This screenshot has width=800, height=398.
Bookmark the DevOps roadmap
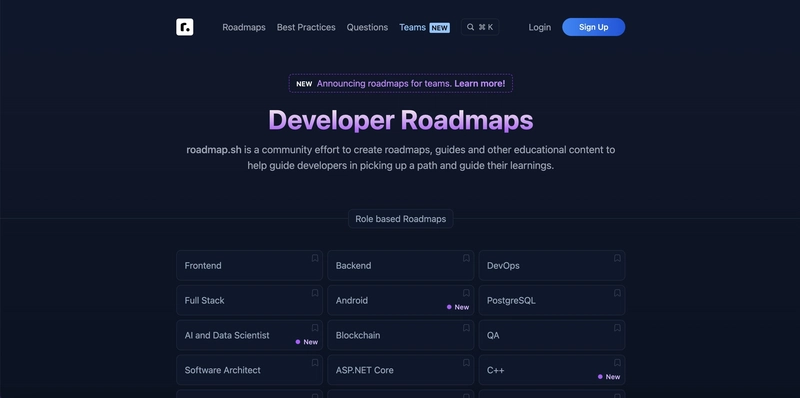pyautogui.click(x=617, y=258)
